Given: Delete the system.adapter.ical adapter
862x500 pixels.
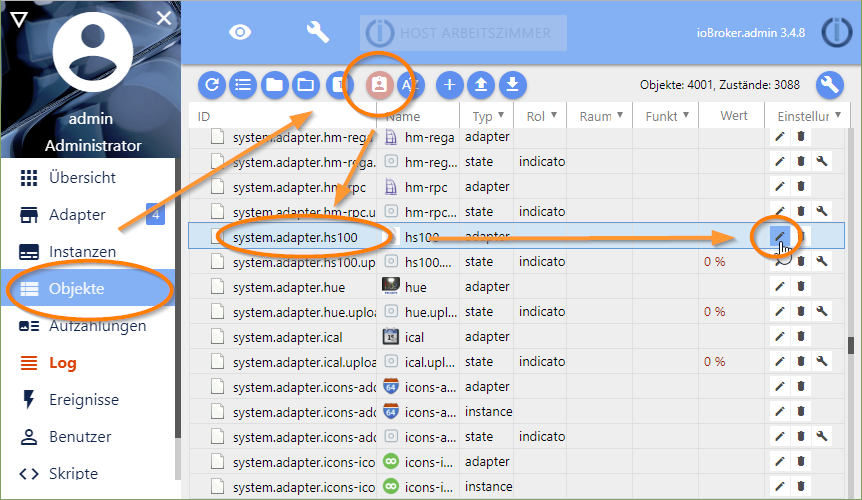Looking at the screenshot, I should tap(801, 336).
